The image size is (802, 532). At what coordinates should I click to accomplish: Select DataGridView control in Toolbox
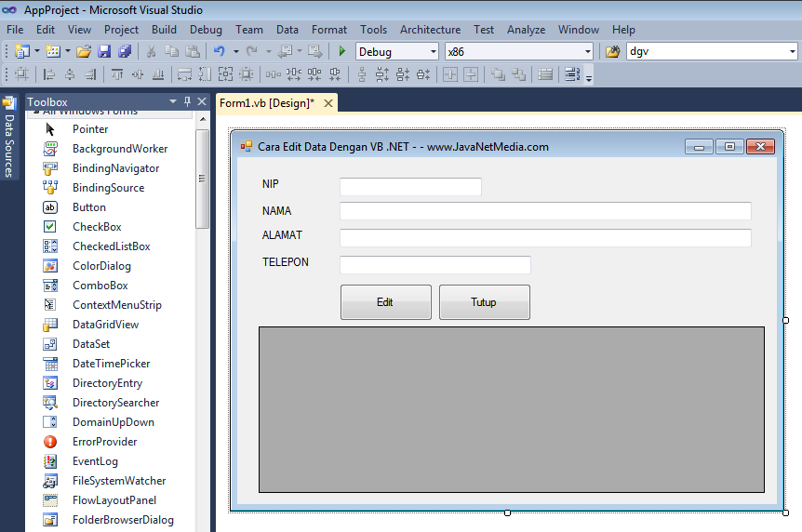[x=105, y=325]
